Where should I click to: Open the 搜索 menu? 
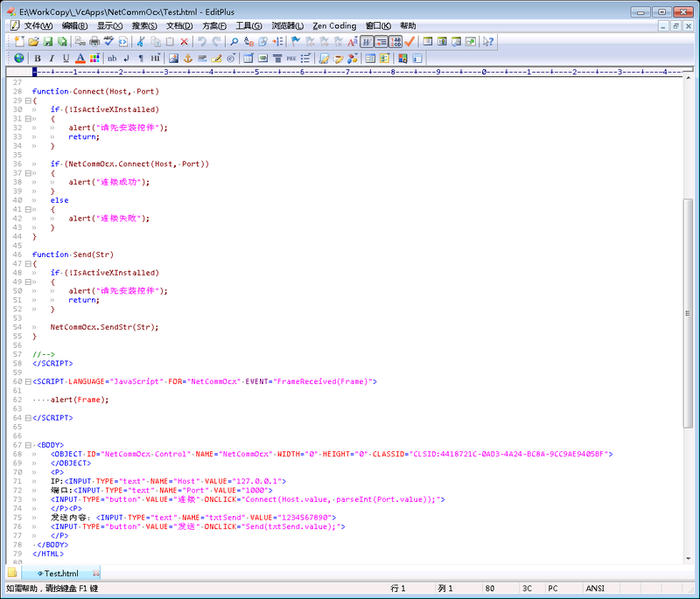point(144,26)
